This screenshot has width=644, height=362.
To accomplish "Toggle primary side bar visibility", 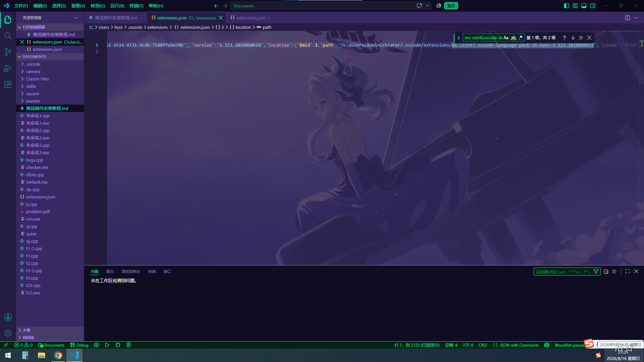I will [567, 6].
